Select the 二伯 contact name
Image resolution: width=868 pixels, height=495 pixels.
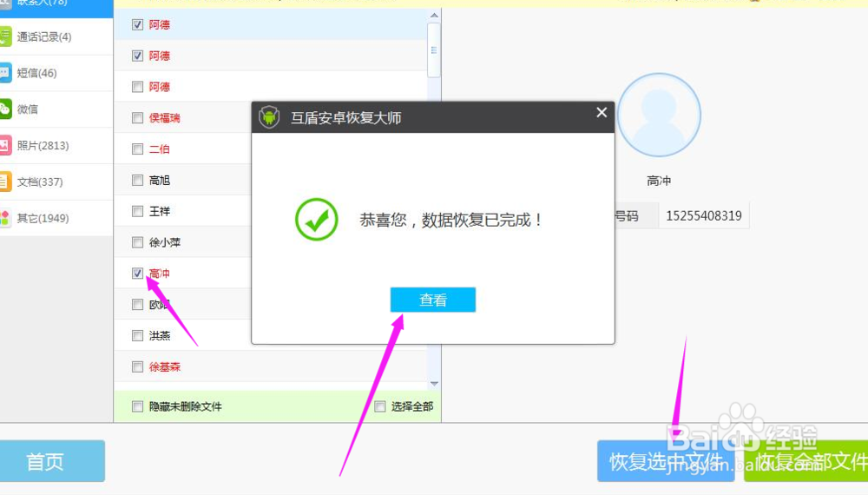(160, 149)
